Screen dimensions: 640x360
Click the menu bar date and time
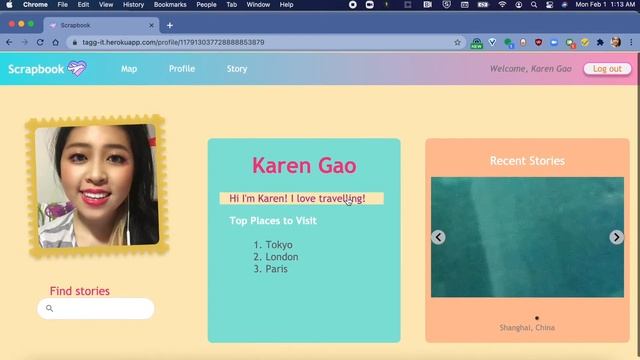point(605,5)
